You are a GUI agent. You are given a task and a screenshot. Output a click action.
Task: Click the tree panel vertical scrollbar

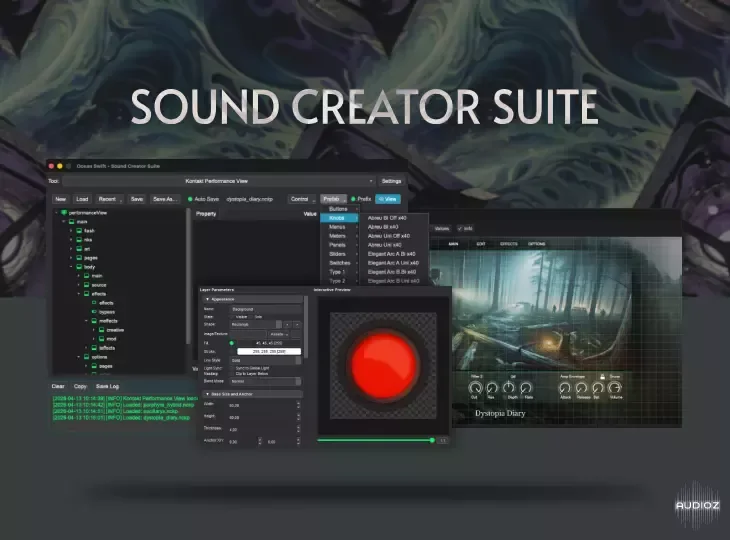point(188,277)
